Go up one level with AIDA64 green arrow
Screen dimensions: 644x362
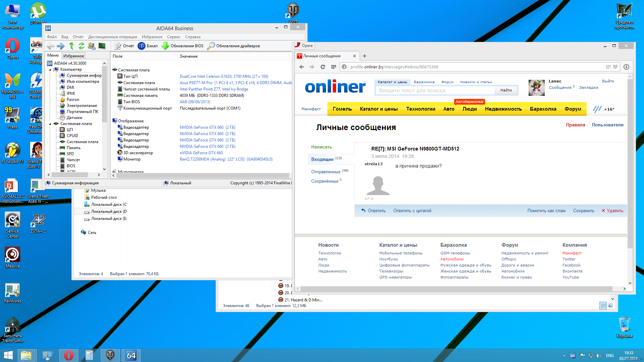tap(71, 46)
